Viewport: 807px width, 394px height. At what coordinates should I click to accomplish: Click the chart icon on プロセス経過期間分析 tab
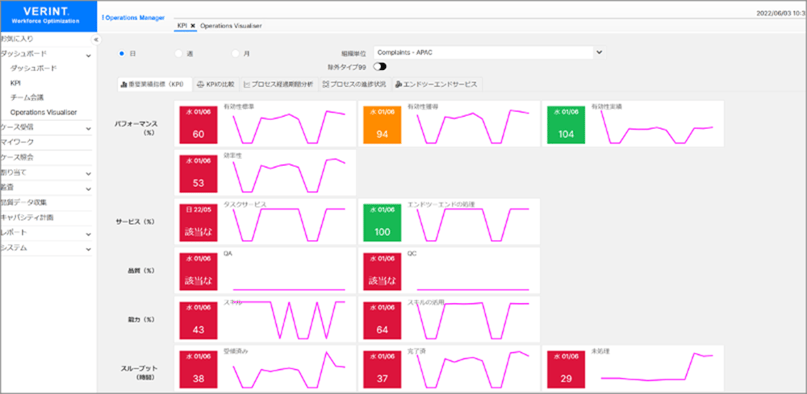(x=247, y=85)
